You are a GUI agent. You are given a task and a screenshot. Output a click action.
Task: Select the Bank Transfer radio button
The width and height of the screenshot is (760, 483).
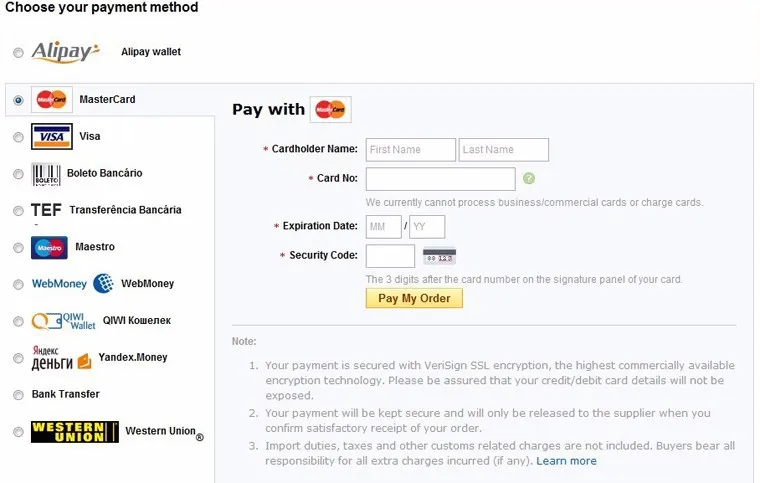(18, 395)
